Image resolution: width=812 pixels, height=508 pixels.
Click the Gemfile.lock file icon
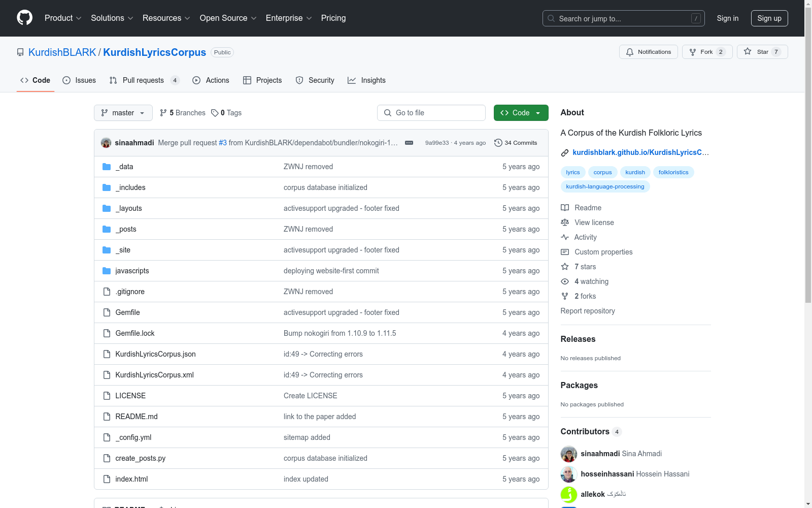[x=107, y=333]
